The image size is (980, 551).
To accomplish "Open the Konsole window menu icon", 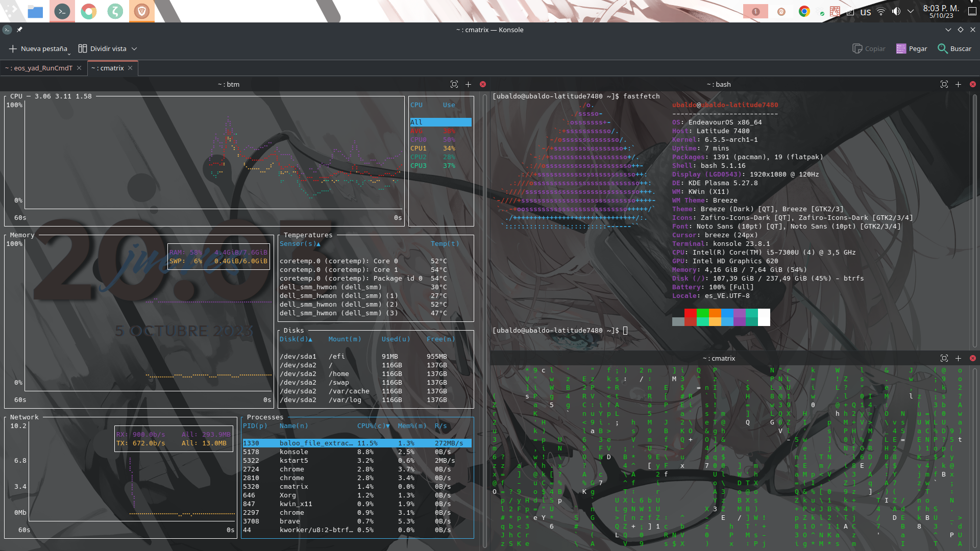I will tap(7, 30).
